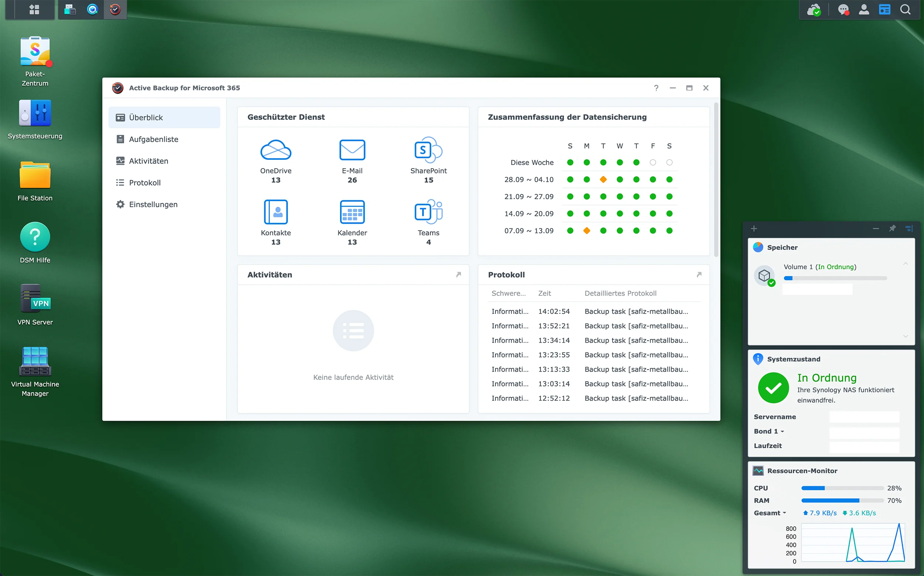
Task: Click the notifications chat bubble icon
Action: 843,10
